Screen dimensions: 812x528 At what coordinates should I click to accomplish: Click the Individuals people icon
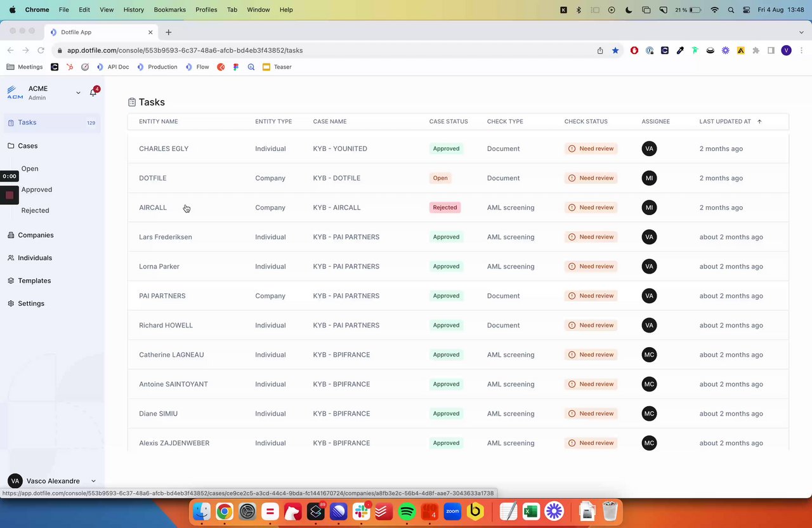tap(11, 258)
